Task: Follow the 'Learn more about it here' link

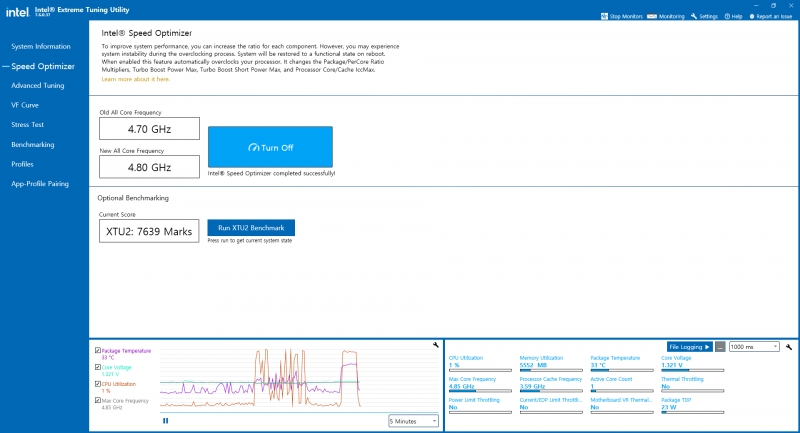Action: tap(136, 78)
